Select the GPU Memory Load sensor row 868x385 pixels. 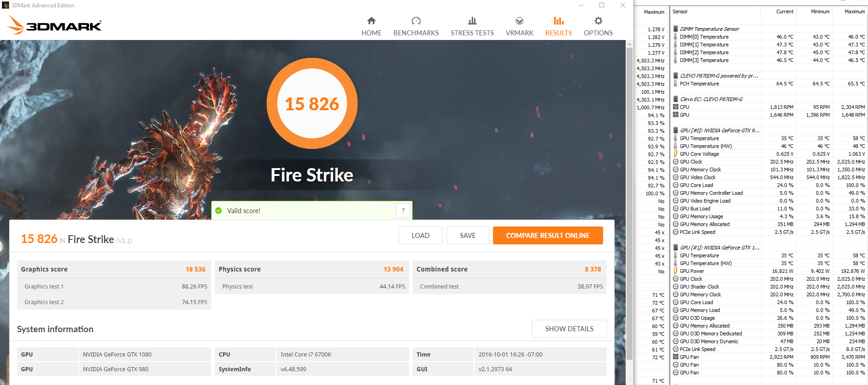point(769,310)
